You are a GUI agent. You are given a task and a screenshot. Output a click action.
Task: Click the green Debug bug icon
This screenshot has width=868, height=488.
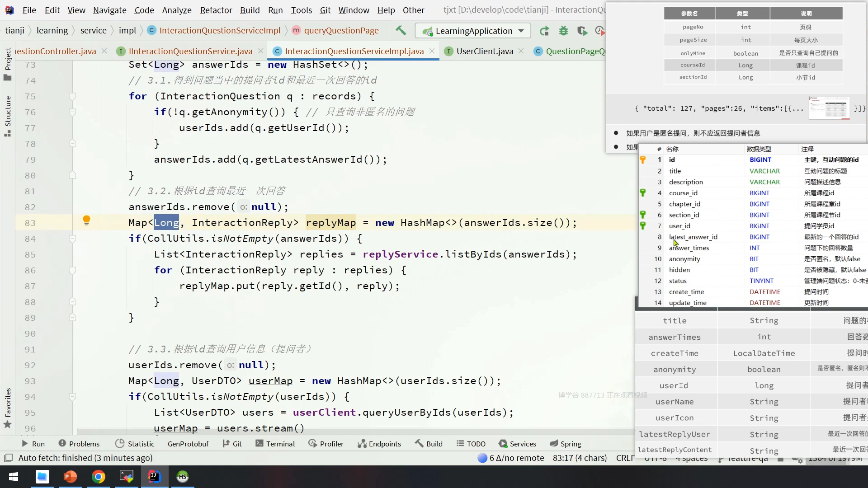(563, 31)
